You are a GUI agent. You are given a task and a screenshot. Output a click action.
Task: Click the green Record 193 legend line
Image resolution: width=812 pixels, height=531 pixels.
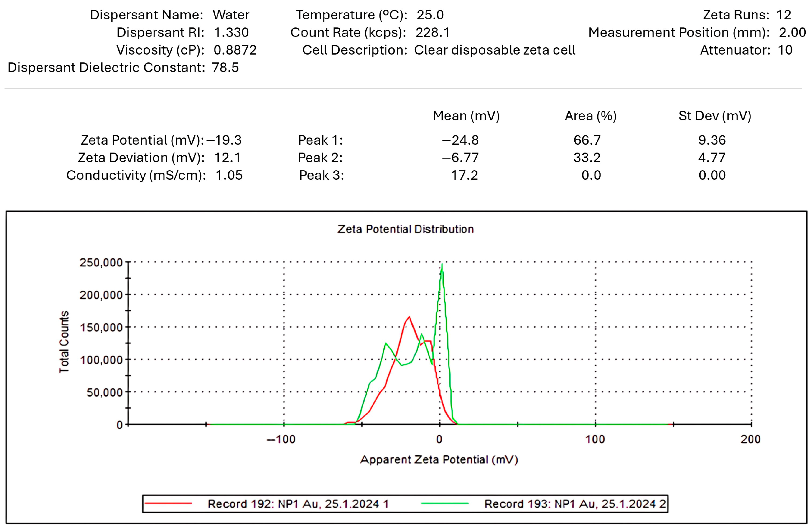click(x=445, y=503)
